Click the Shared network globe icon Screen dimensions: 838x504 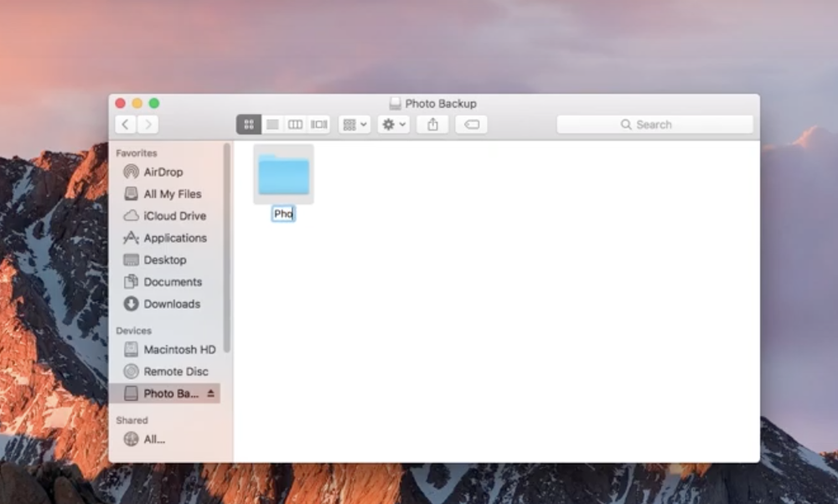click(131, 440)
